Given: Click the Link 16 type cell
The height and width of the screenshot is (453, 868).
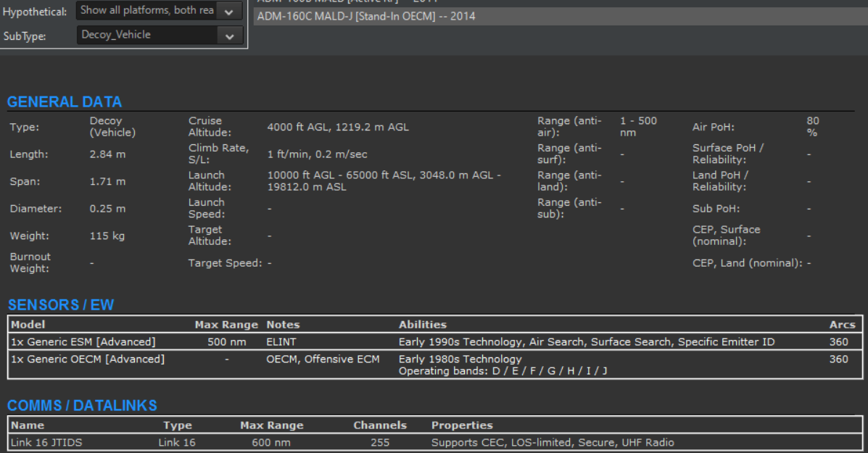Looking at the screenshot, I should [x=177, y=443].
